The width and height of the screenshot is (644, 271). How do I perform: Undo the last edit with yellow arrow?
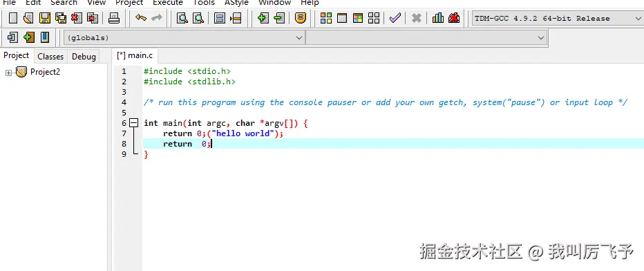141,18
